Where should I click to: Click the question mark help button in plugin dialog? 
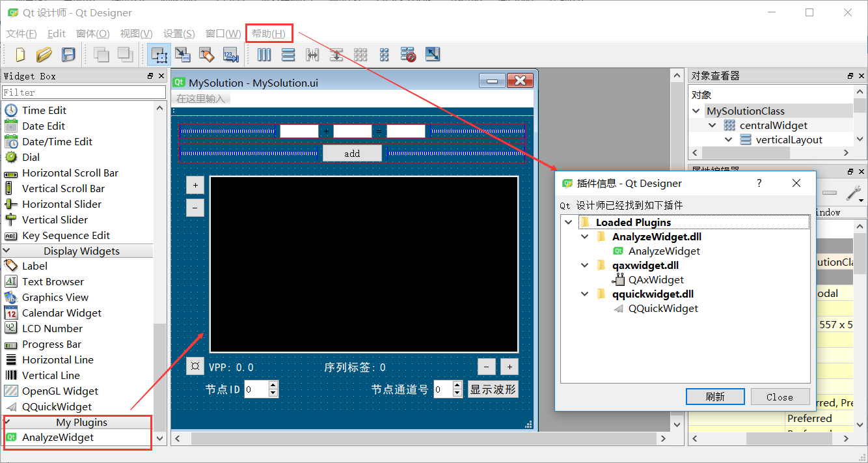coord(759,184)
